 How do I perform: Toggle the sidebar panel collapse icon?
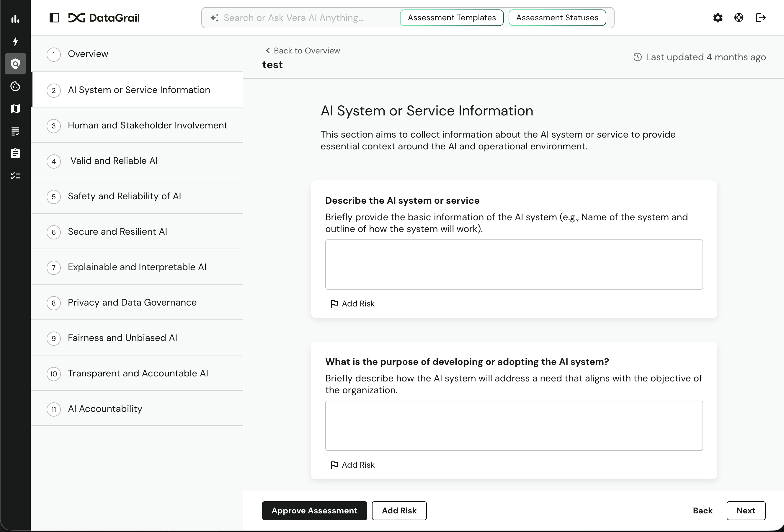click(x=54, y=18)
